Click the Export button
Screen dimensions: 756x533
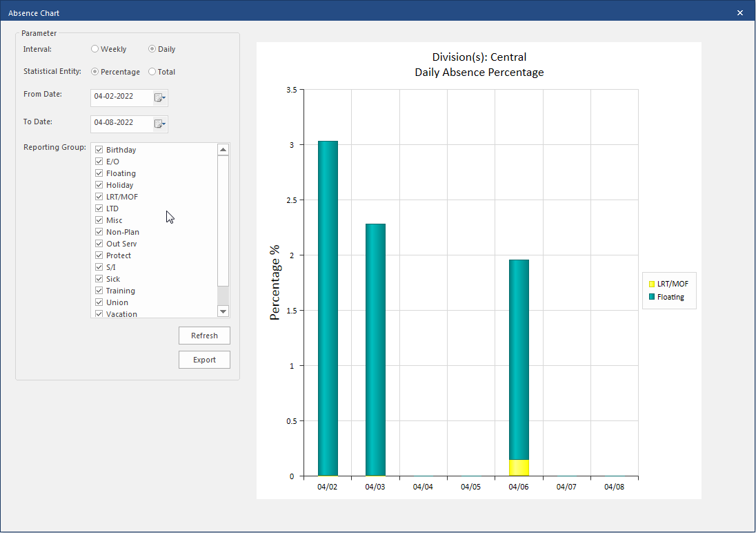204,360
